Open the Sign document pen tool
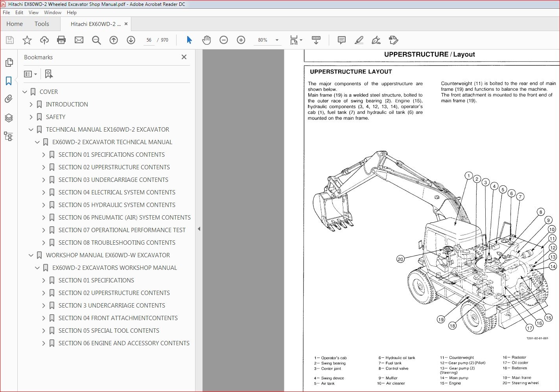Viewport: 560px width, 392px height. tap(376, 40)
